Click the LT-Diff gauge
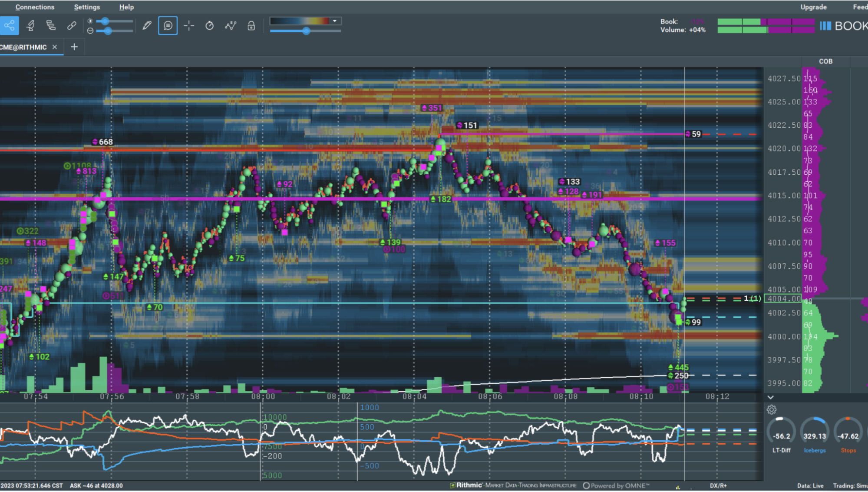The width and height of the screenshot is (868, 492). click(781, 435)
